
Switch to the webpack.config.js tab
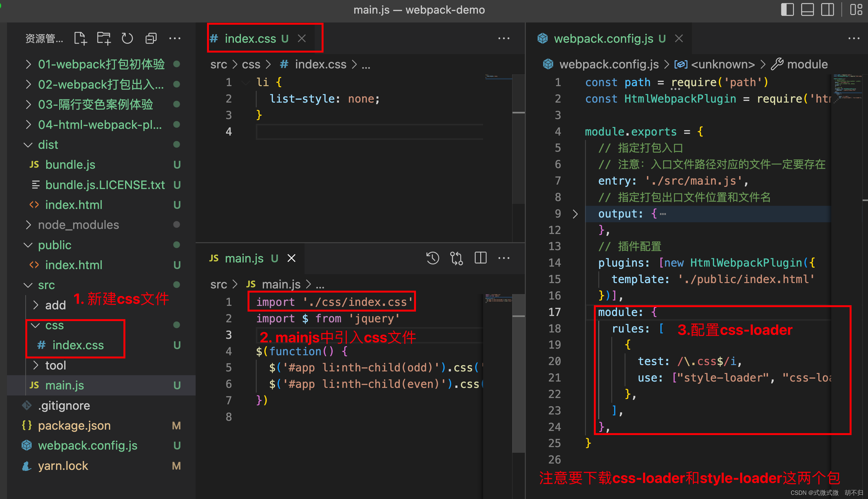(603, 38)
